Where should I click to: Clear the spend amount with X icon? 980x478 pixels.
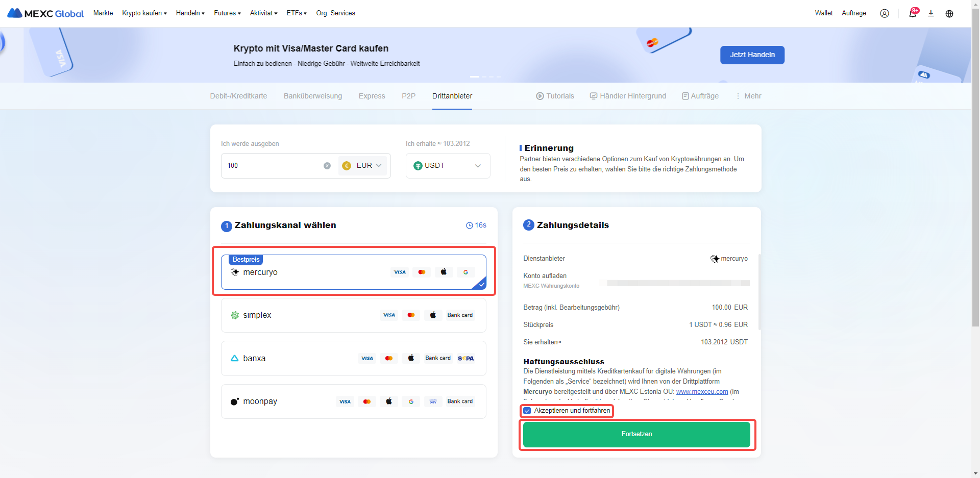tap(327, 166)
